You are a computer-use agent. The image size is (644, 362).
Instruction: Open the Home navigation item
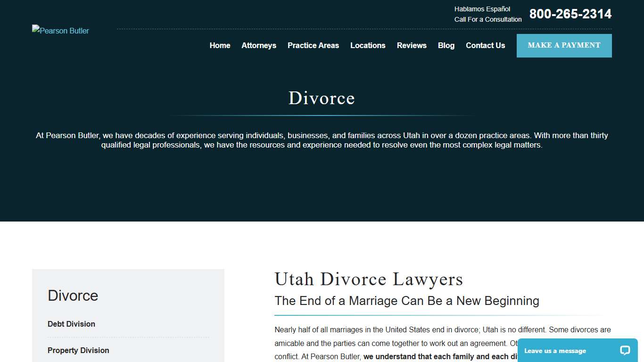point(220,45)
